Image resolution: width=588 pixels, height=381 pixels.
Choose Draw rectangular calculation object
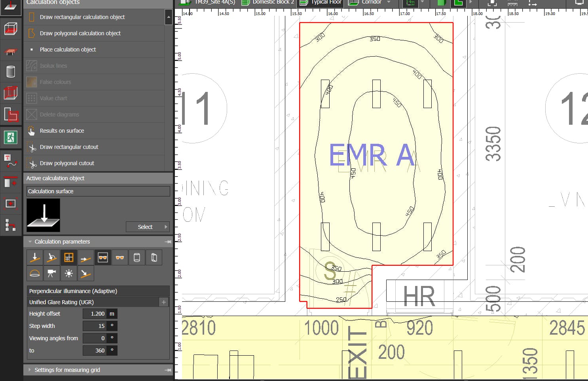[94, 17]
